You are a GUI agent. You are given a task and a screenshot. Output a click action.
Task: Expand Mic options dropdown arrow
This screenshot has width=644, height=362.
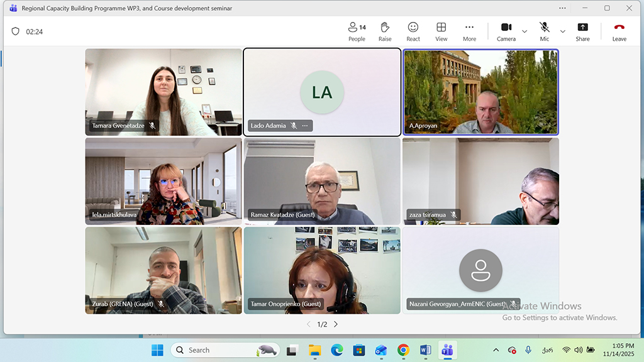coord(562,31)
